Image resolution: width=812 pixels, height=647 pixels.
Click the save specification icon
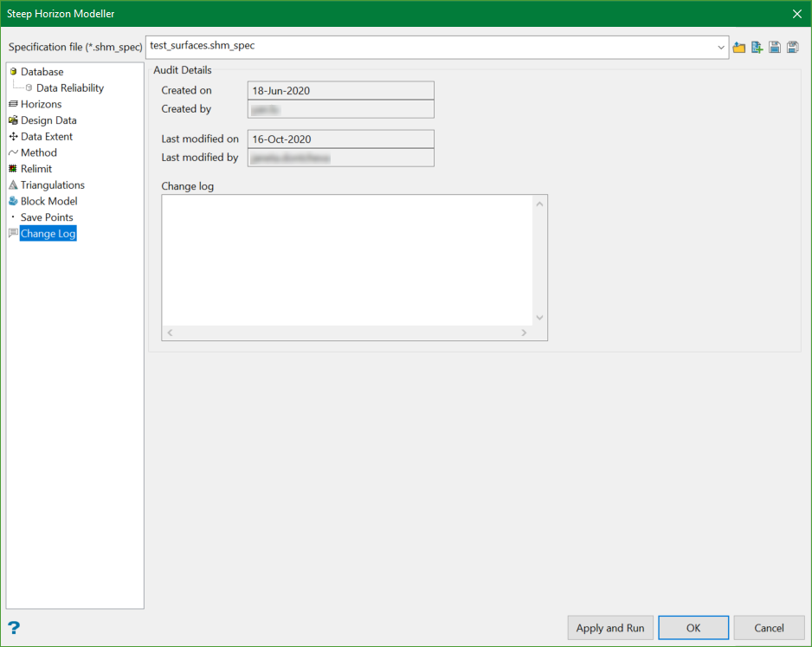pyautogui.click(x=775, y=48)
